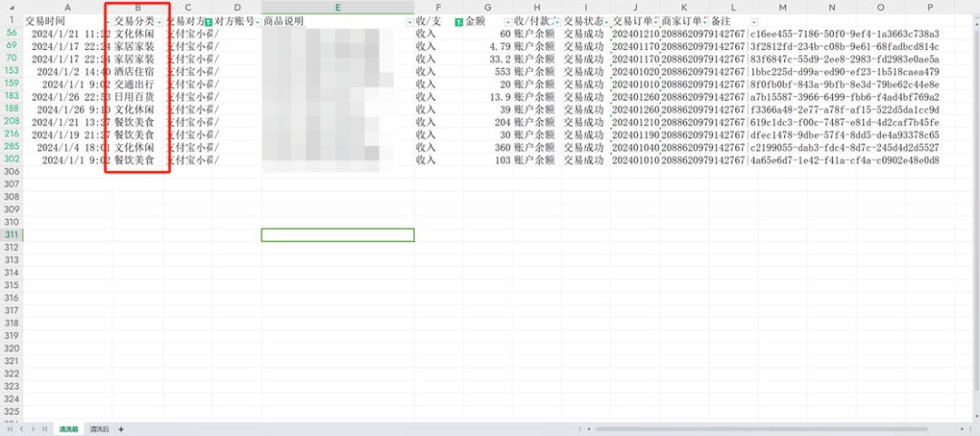Open the 商品说明 filter dropdown
This screenshot has height=436, width=980.
pos(409,22)
